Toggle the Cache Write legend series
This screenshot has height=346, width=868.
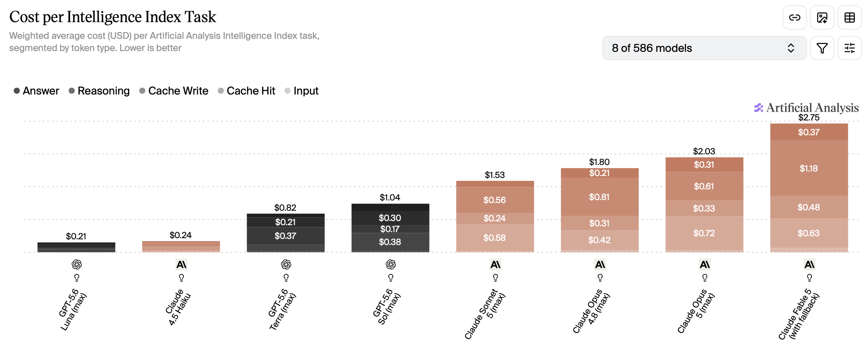pyautogui.click(x=174, y=91)
